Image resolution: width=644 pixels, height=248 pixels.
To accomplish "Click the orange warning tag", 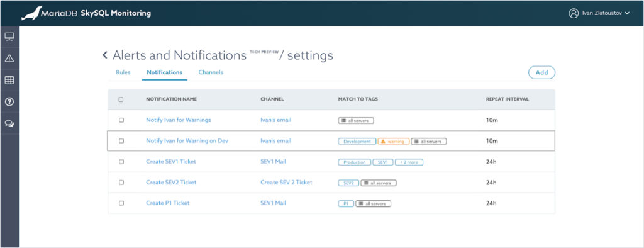I will (x=394, y=142).
